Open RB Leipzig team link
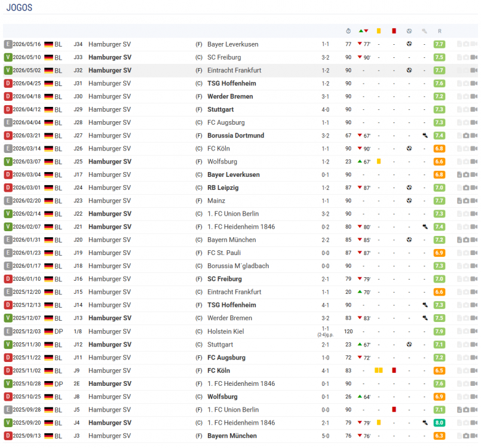The height and width of the screenshot is (448, 481). click(x=223, y=188)
